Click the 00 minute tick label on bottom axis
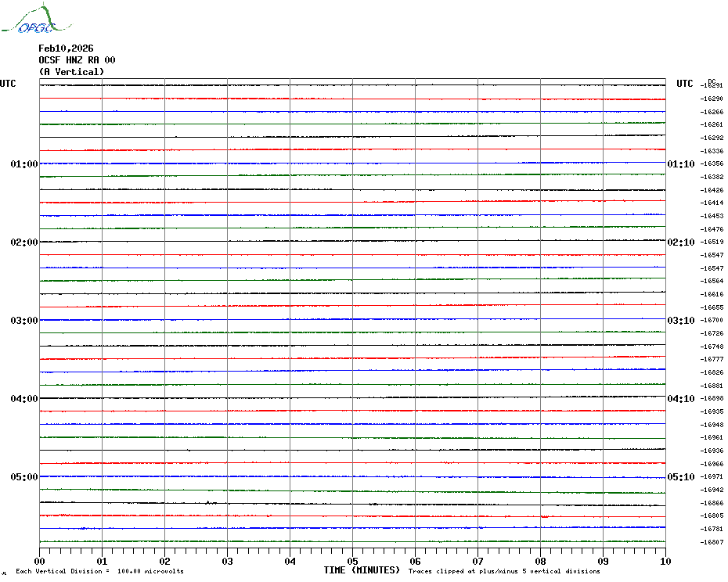The image size is (728, 582). pos(39,561)
